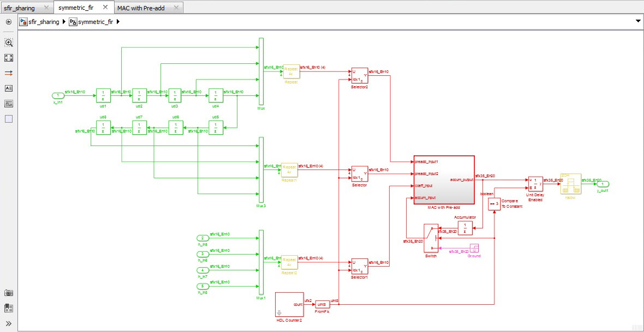This screenshot has width=644, height=332.
Task: Click the model report icon near the camera
Action: point(9,307)
